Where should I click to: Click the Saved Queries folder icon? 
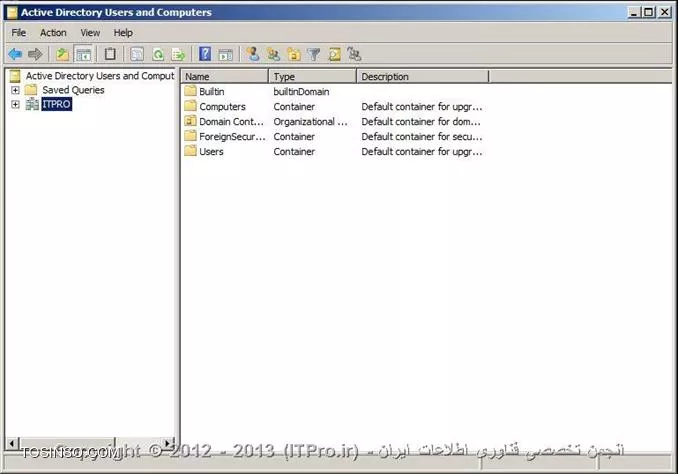pos(31,90)
